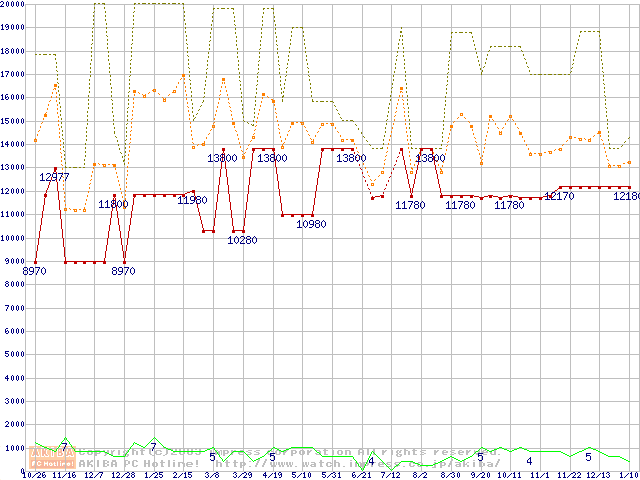Screen dimensions: 640x480
Task: Click the 12180 final price label
Action: [x=625, y=196]
